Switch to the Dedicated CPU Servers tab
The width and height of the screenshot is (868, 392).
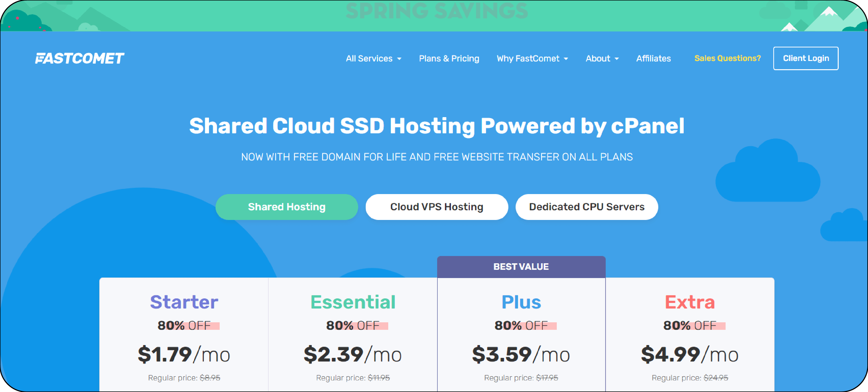[587, 207]
